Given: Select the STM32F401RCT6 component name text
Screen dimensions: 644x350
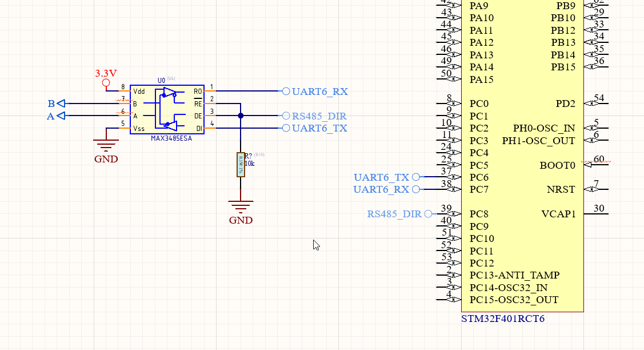Looking at the screenshot, I should click(x=503, y=319).
